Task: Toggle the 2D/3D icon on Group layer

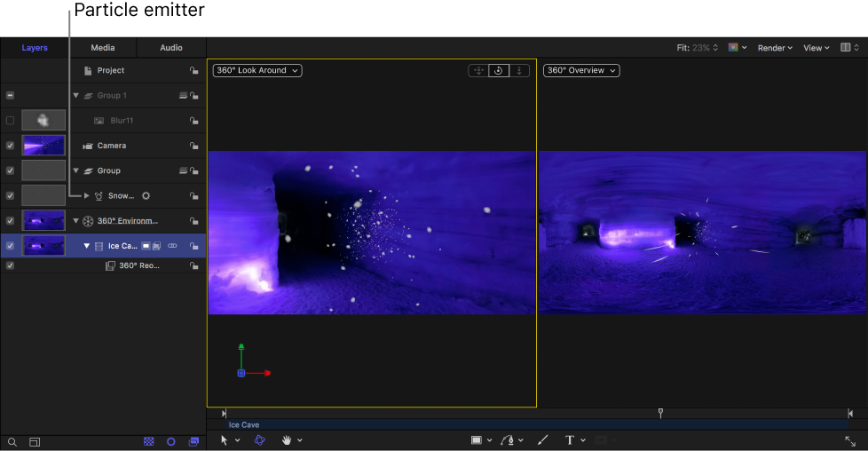Action: (x=183, y=170)
